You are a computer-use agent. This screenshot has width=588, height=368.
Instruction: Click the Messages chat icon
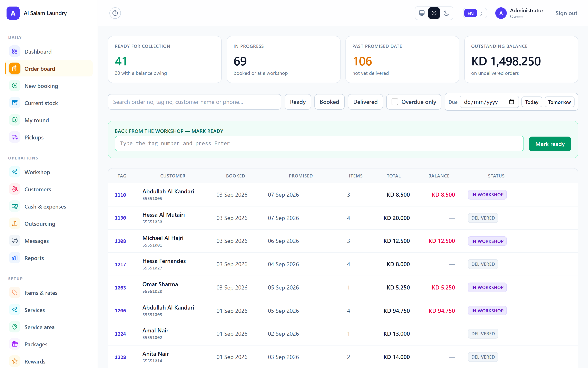[x=14, y=241]
